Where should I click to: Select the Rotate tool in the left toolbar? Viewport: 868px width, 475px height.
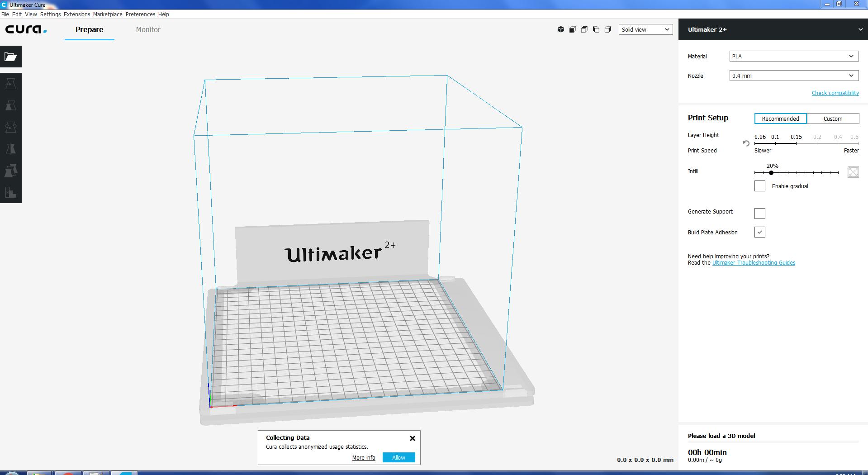coord(11,127)
